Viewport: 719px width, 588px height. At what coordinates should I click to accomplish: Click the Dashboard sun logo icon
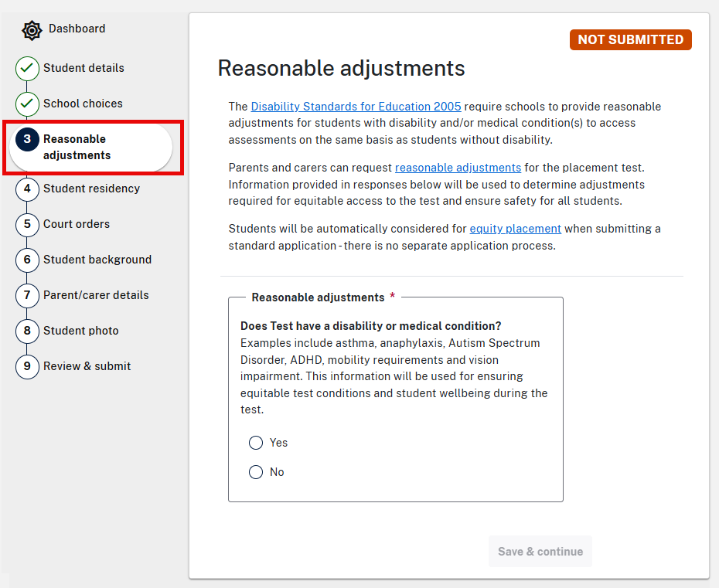coord(32,30)
